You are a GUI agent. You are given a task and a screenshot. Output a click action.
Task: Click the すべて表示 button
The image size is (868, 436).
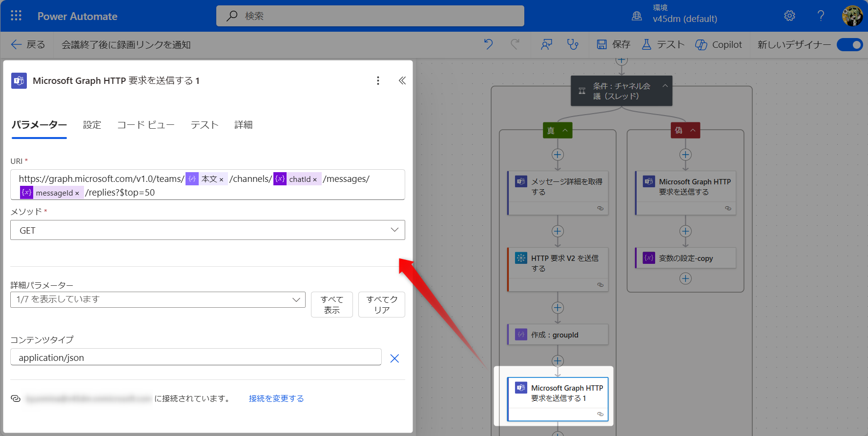coord(332,304)
